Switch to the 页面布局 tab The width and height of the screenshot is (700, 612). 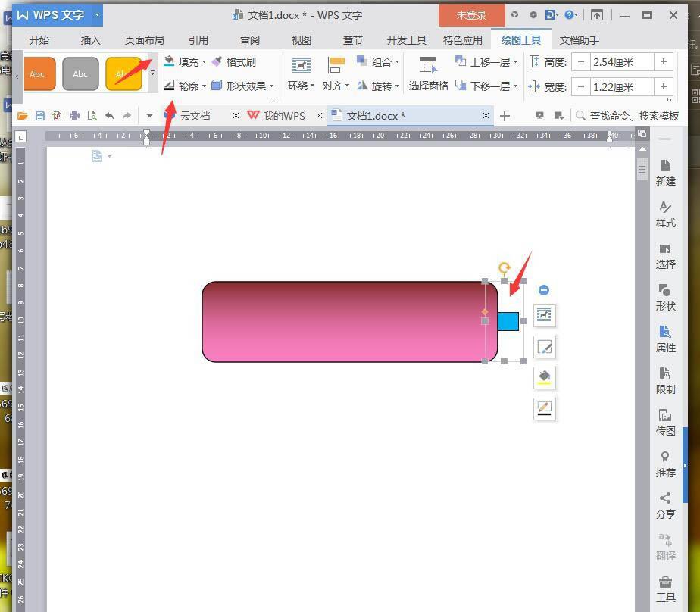144,40
